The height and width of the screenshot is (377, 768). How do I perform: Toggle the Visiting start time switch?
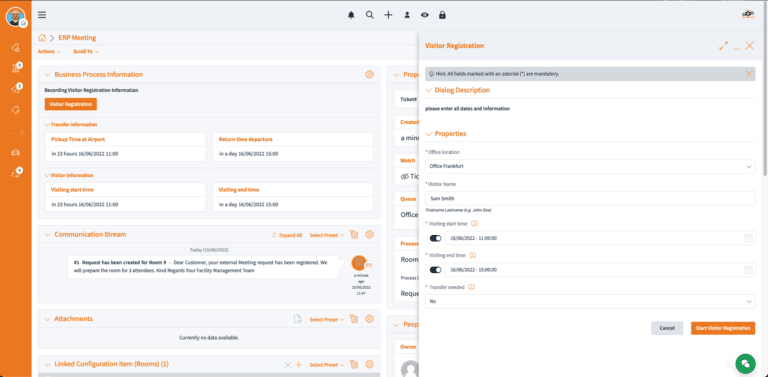(435, 238)
